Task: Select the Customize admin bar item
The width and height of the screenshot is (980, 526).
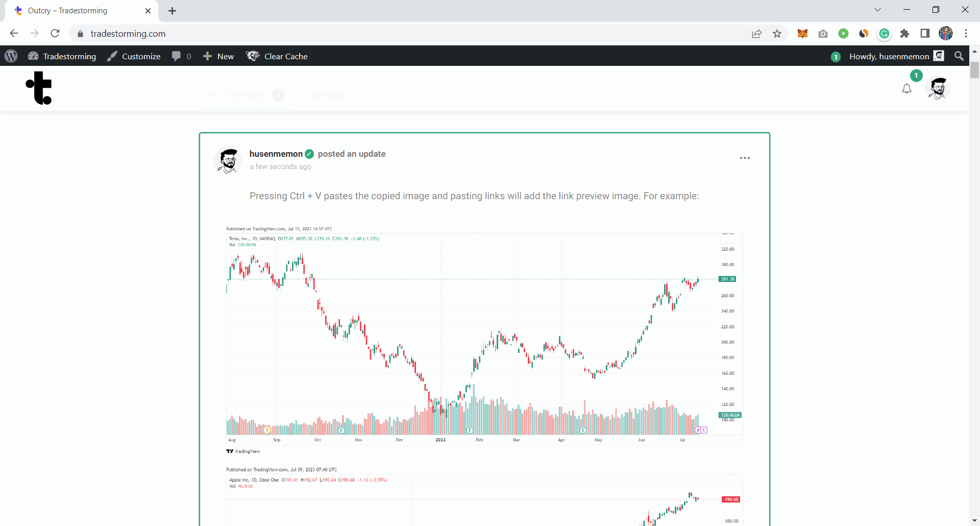Action: tap(134, 56)
